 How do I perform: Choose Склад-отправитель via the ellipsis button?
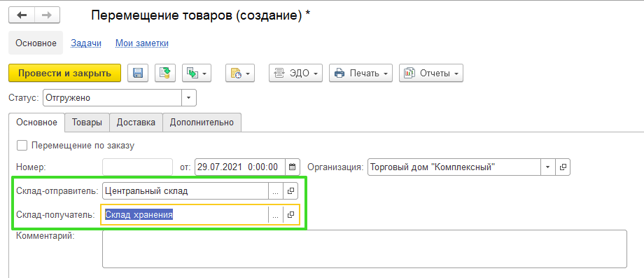click(x=276, y=191)
